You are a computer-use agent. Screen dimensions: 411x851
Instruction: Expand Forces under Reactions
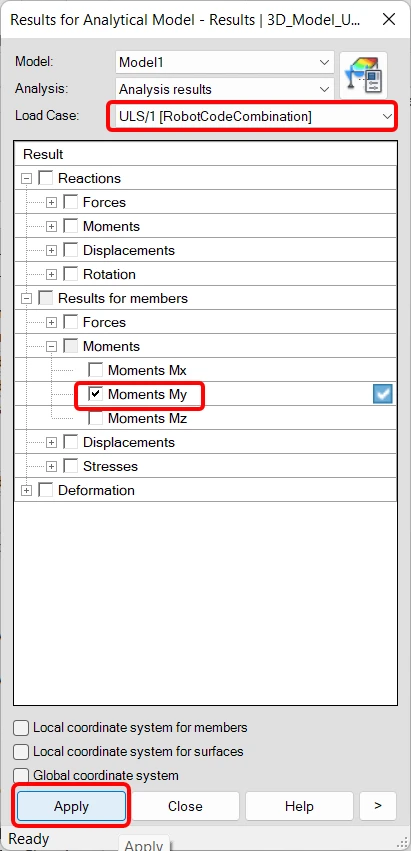coord(52,202)
